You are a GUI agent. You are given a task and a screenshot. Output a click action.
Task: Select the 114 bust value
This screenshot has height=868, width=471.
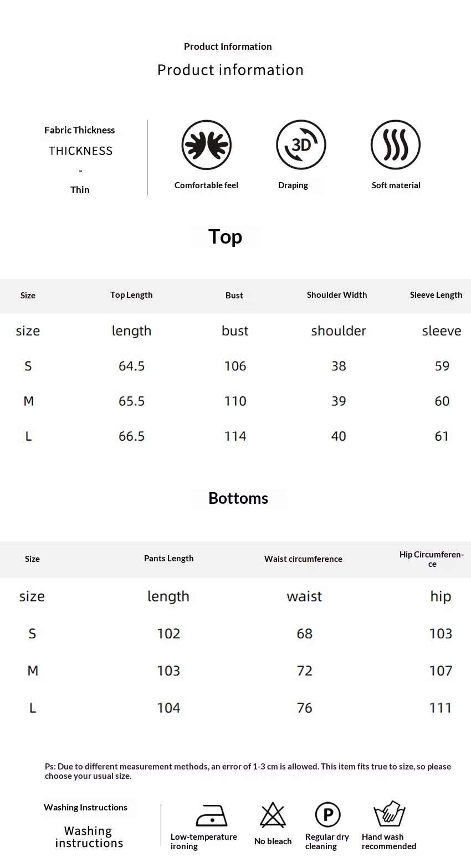point(235,436)
